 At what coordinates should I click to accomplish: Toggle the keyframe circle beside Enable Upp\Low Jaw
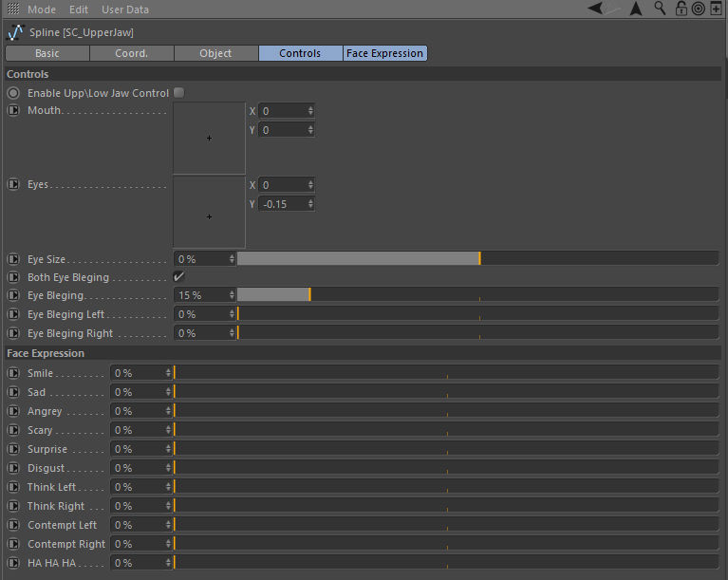click(x=13, y=93)
